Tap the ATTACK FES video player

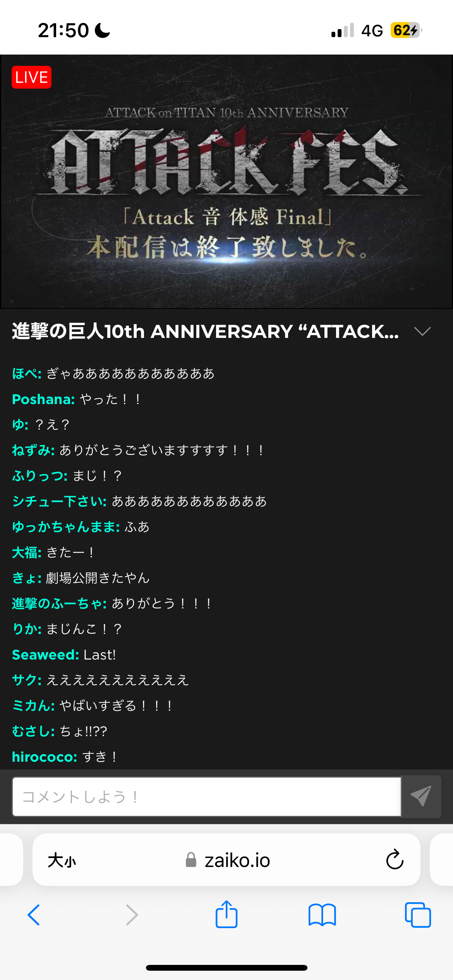226,181
